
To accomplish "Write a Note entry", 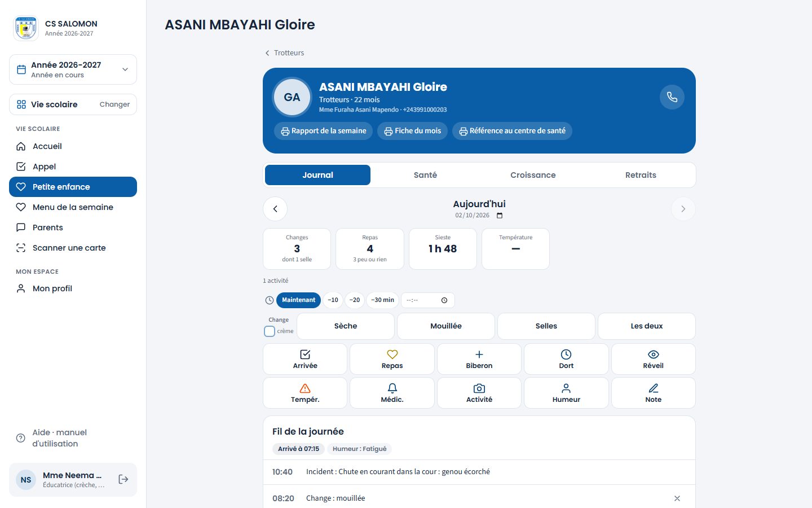I will click(x=654, y=393).
